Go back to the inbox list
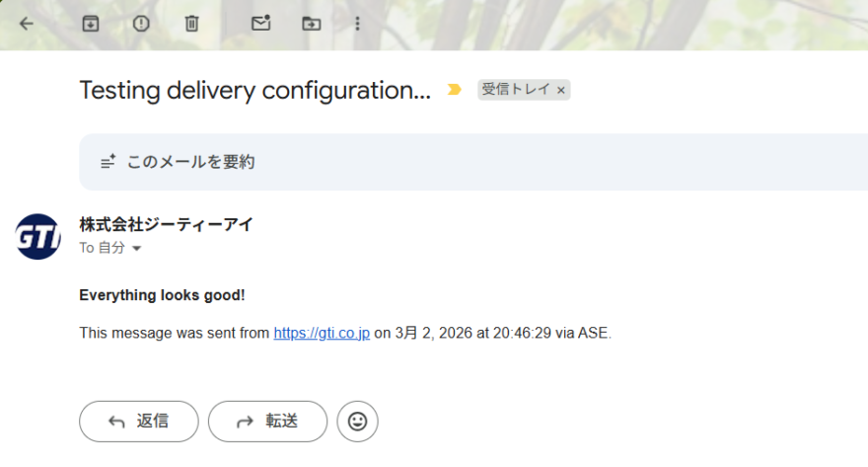 pyautogui.click(x=27, y=23)
